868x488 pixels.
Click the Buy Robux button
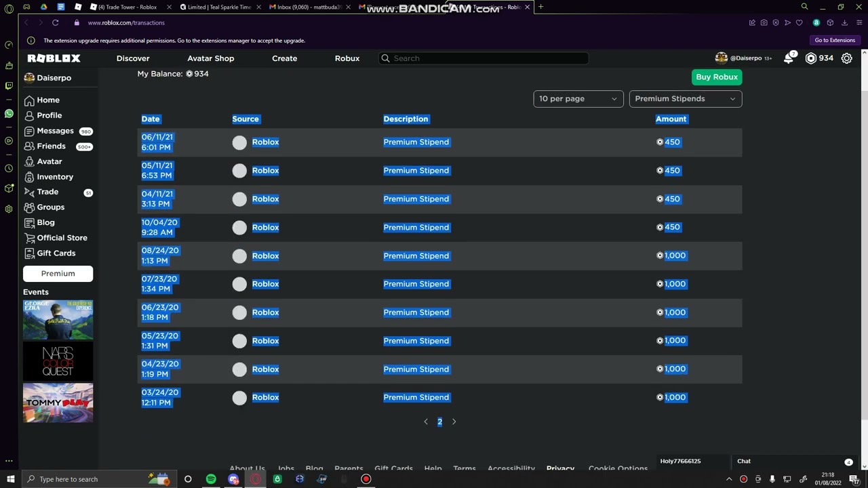point(716,77)
